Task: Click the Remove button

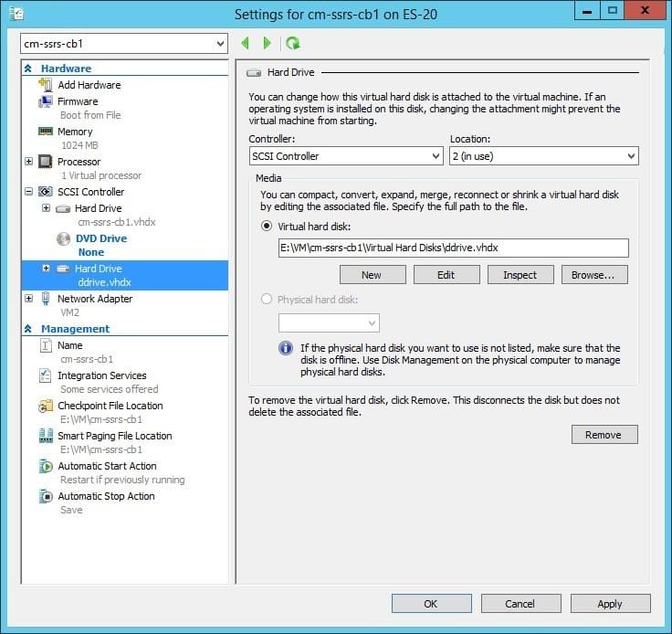Action: tap(604, 435)
